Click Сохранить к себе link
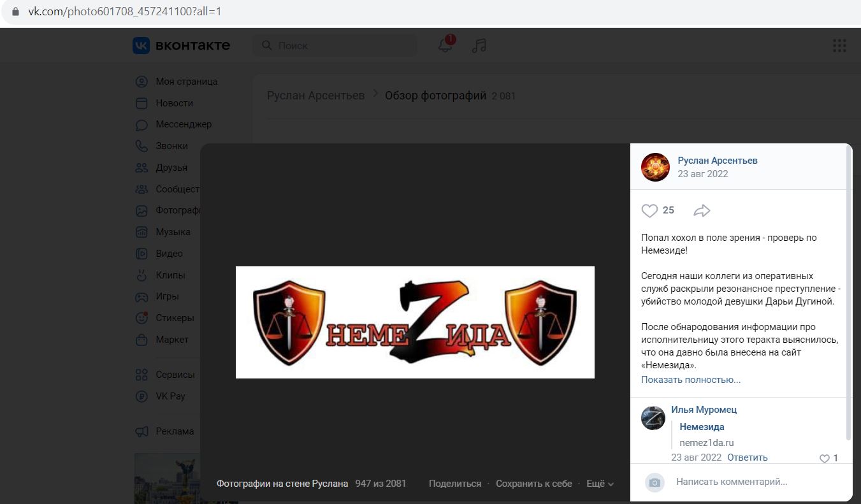 [x=534, y=484]
